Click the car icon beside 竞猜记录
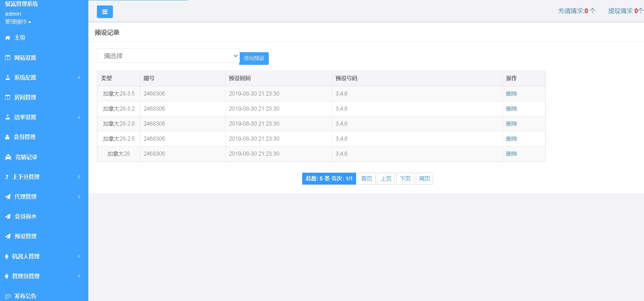Viewport: 644px width, 301px height. [8, 157]
